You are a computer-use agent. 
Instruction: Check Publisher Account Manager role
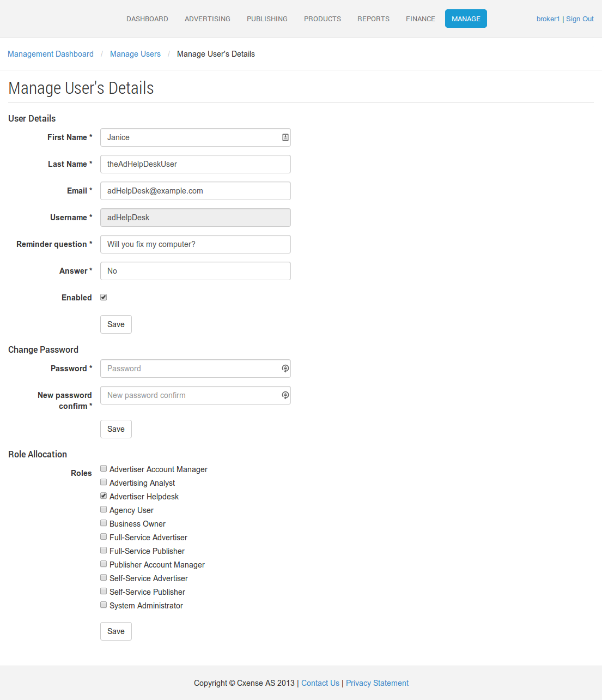click(104, 564)
